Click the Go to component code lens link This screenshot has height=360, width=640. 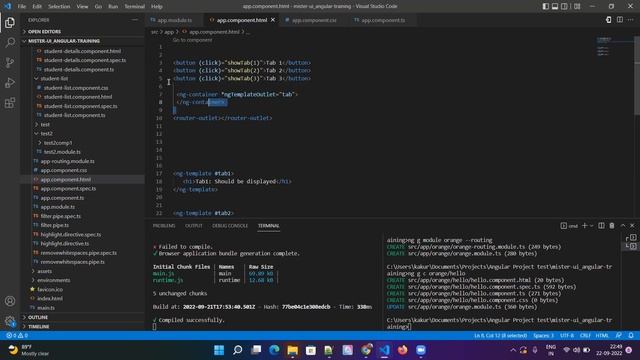coord(192,40)
